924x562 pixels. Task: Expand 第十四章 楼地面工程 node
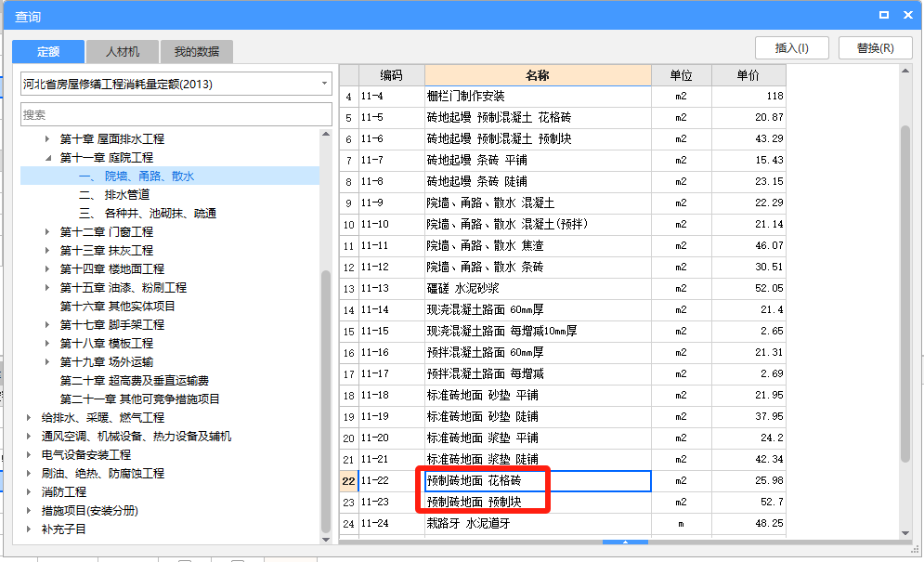(47, 269)
